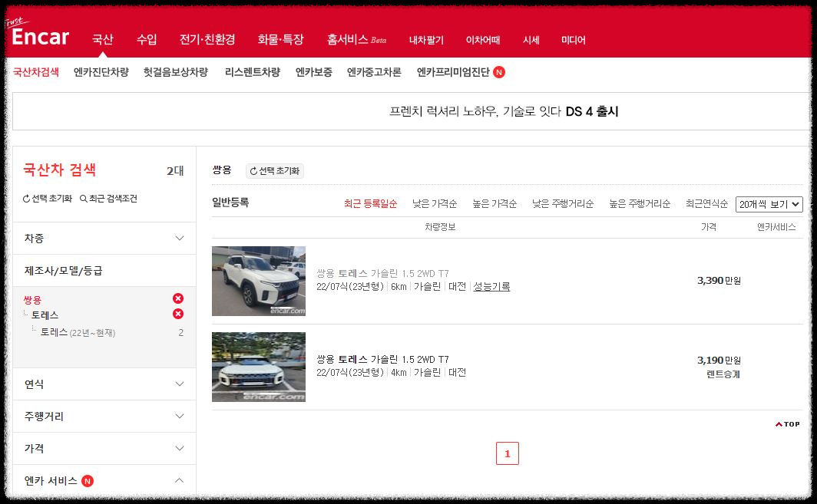Expand the 차종 filter section
817x504 pixels.
[x=104, y=239]
